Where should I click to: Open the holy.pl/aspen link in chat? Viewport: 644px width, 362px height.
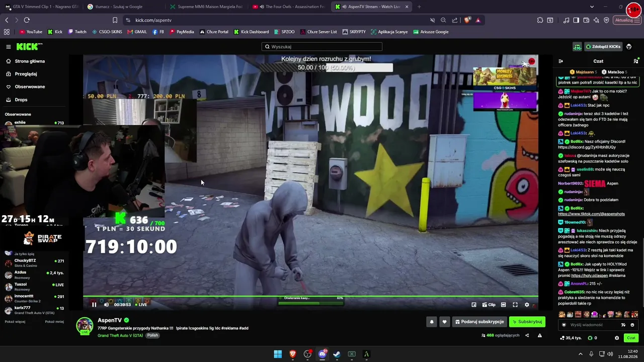[590, 276]
